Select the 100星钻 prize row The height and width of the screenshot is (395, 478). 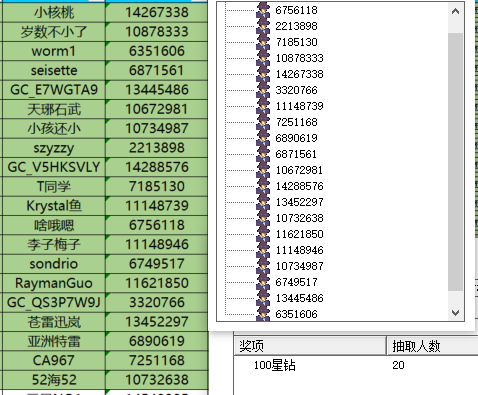356,365
